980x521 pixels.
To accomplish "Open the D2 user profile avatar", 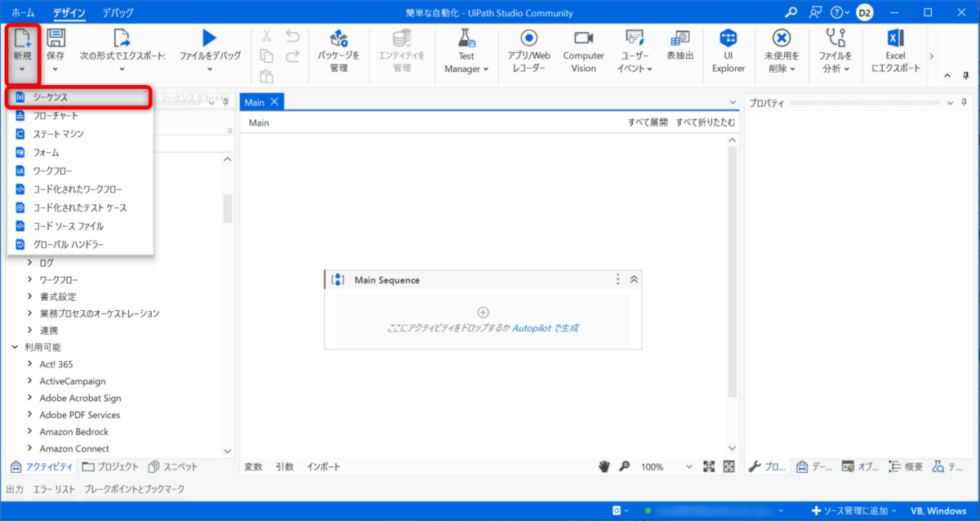I will 864,12.
